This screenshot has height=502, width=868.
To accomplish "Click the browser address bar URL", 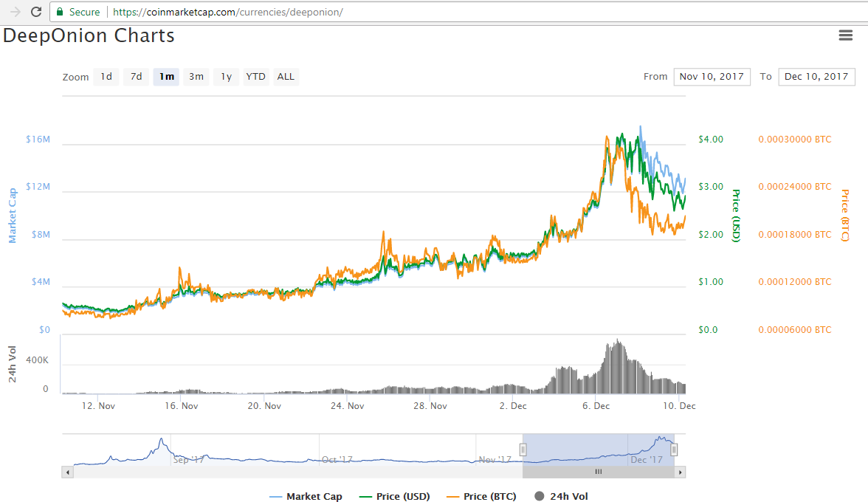I will (x=228, y=12).
